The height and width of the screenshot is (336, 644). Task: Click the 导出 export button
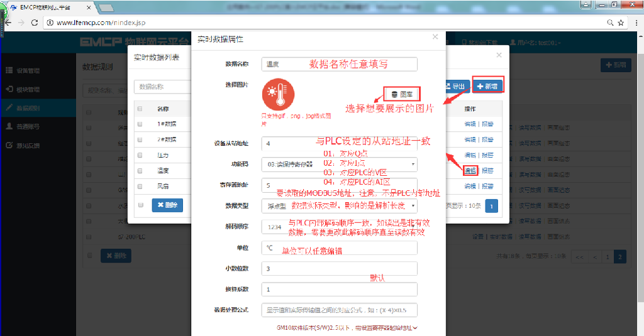(457, 86)
